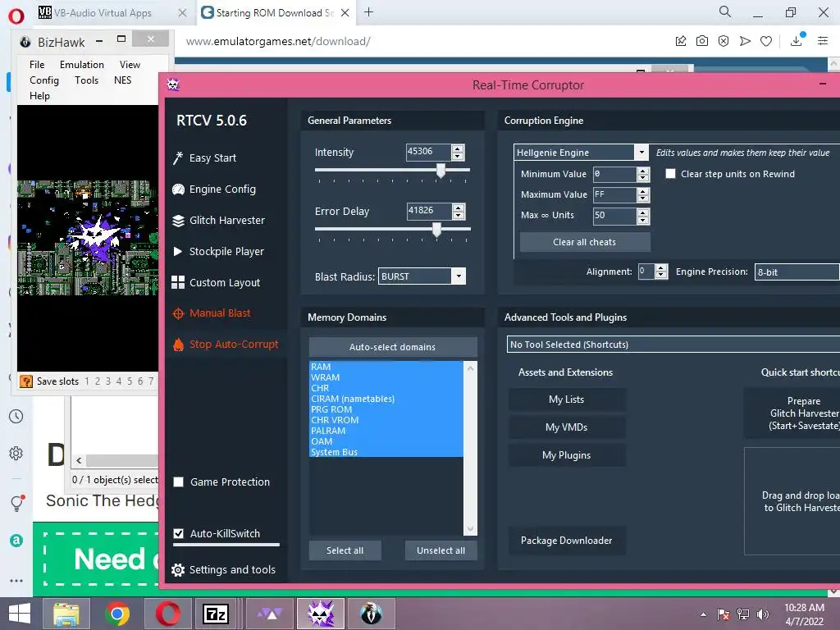
Task: Open 7-Zip from taskbar
Action: [x=216, y=614]
